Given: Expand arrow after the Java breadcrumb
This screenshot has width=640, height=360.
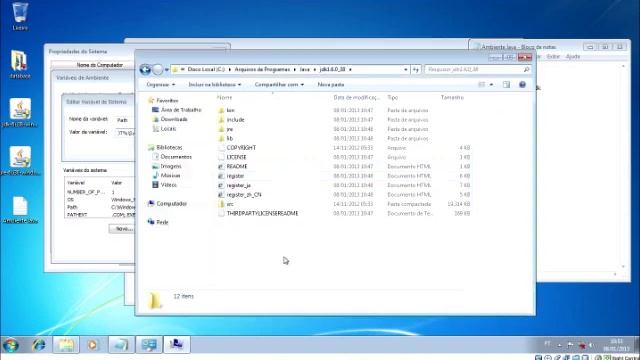Looking at the screenshot, I should (x=315, y=70).
